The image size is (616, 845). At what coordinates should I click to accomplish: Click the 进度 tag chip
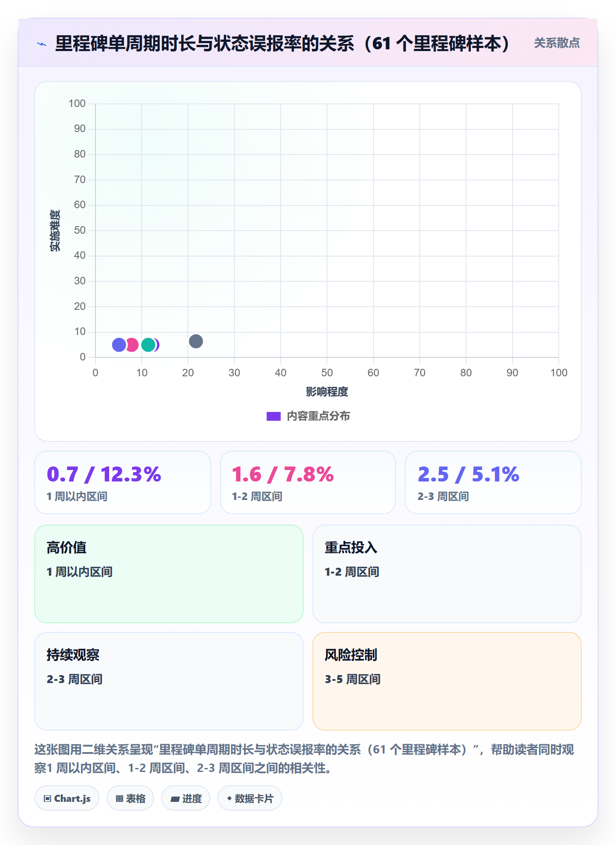pyautogui.click(x=186, y=798)
